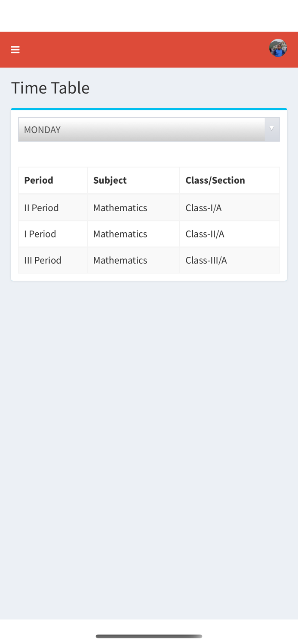Open the hamburger menu
Viewport: 298px width, 644px height.
pyautogui.click(x=15, y=50)
